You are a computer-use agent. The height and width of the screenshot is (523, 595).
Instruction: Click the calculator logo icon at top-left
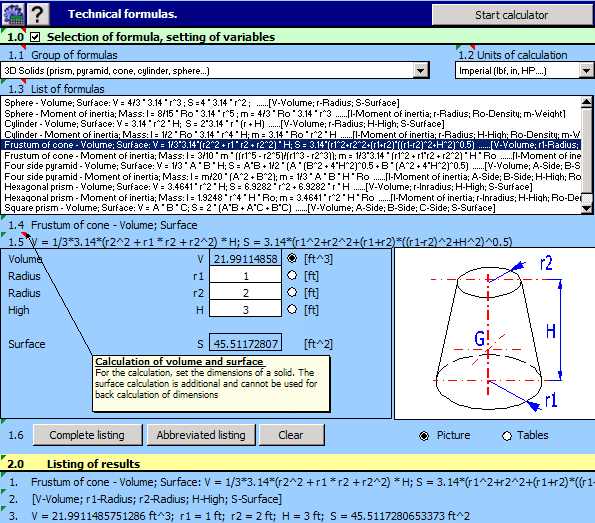point(13,14)
